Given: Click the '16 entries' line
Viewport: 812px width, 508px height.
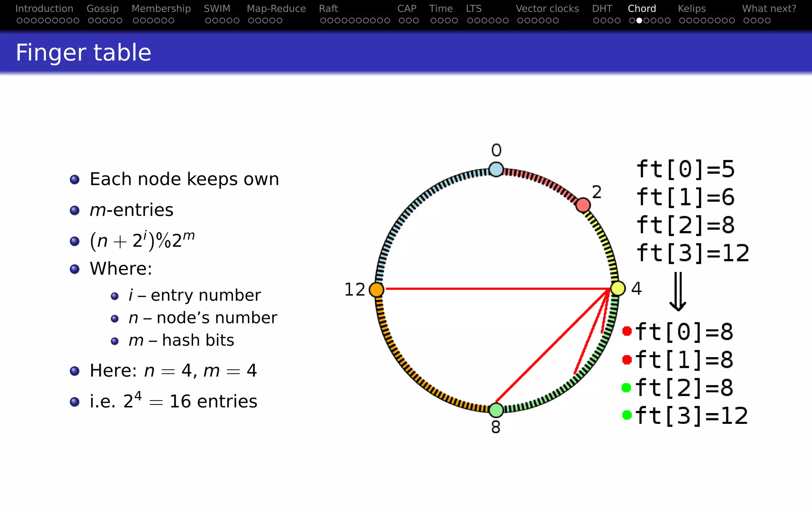Looking at the screenshot, I should [173, 401].
